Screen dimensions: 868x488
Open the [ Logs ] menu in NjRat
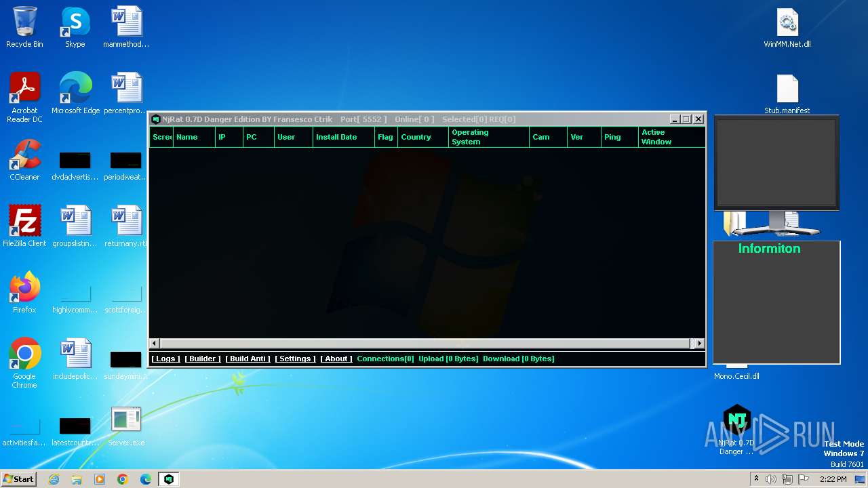(x=166, y=359)
